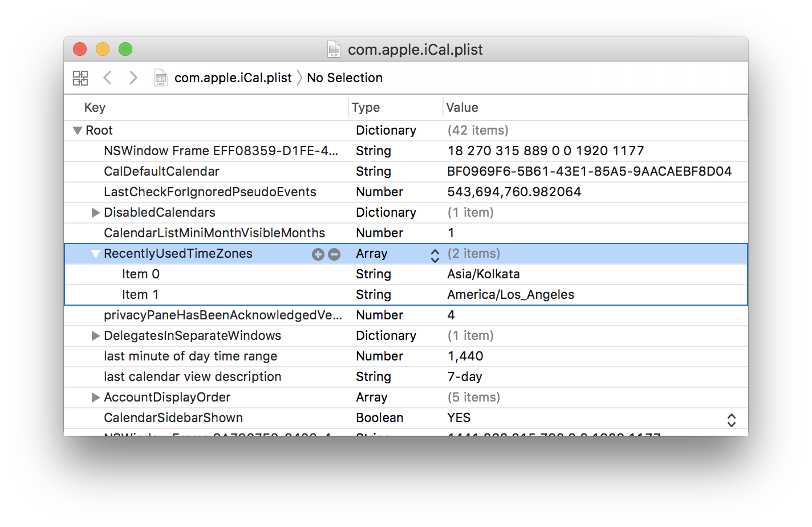Click No Selection in the path bar

point(344,78)
